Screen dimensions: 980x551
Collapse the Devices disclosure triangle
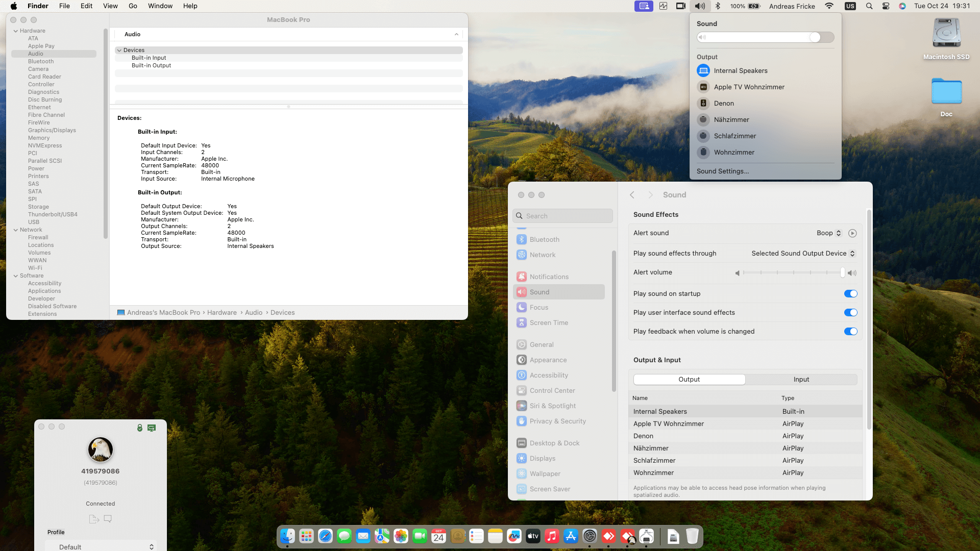pyautogui.click(x=119, y=51)
